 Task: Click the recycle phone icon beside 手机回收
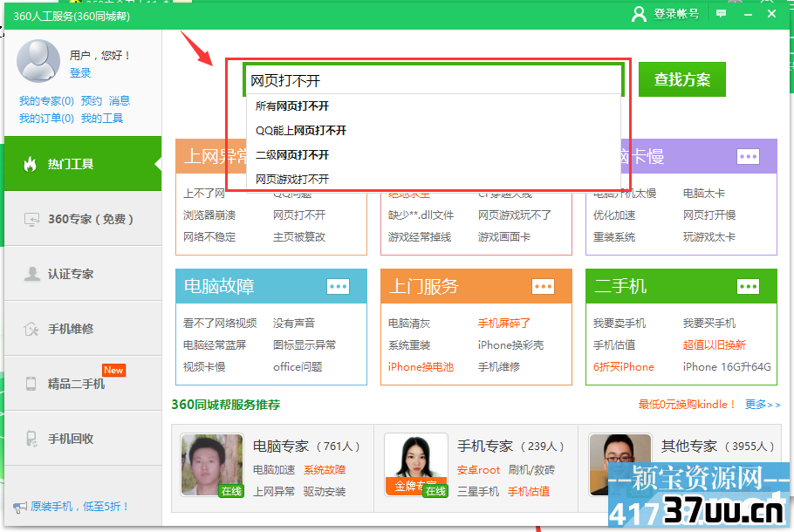31,439
